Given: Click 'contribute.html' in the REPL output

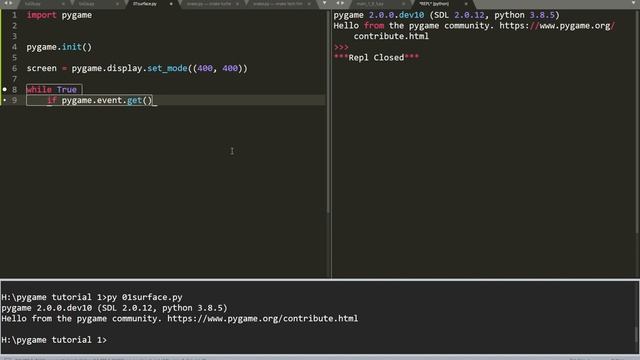Looking at the screenshot, I should click(391, 36).
